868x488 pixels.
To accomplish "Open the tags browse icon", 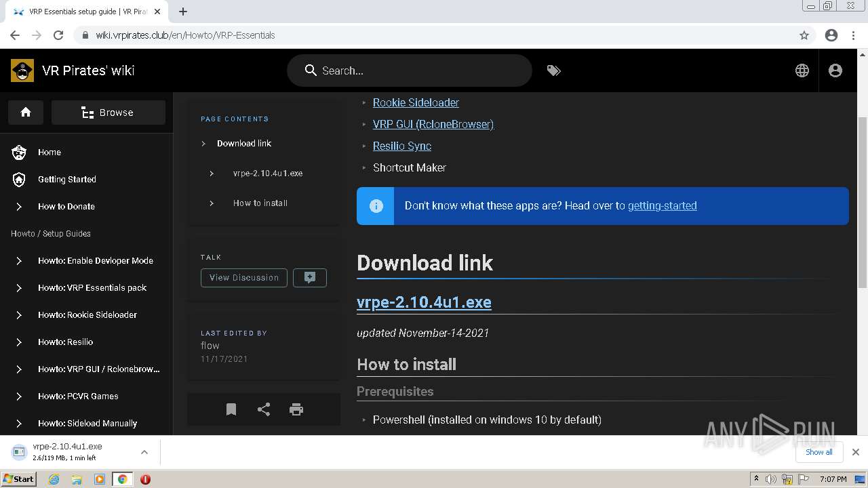I will click(554, 70).
